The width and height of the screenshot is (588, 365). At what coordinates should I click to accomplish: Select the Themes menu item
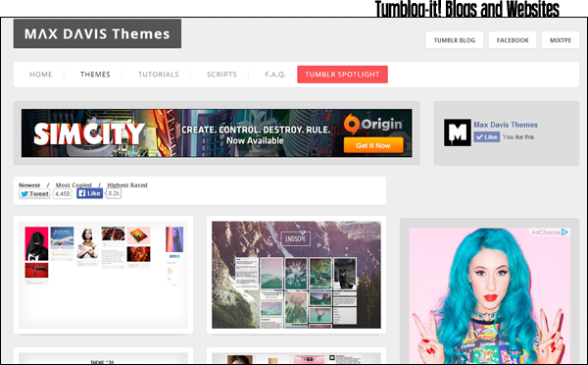point(95,75)
